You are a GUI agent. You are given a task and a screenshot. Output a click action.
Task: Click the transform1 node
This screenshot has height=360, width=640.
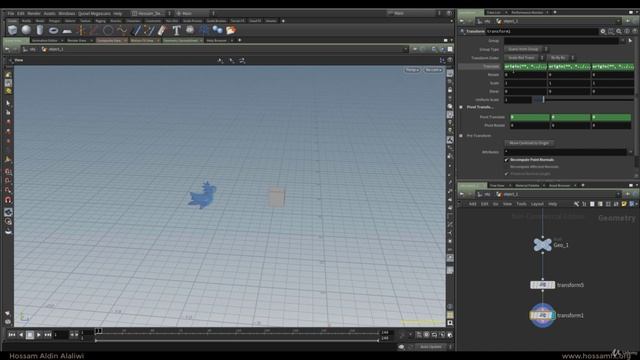point(542,315)
